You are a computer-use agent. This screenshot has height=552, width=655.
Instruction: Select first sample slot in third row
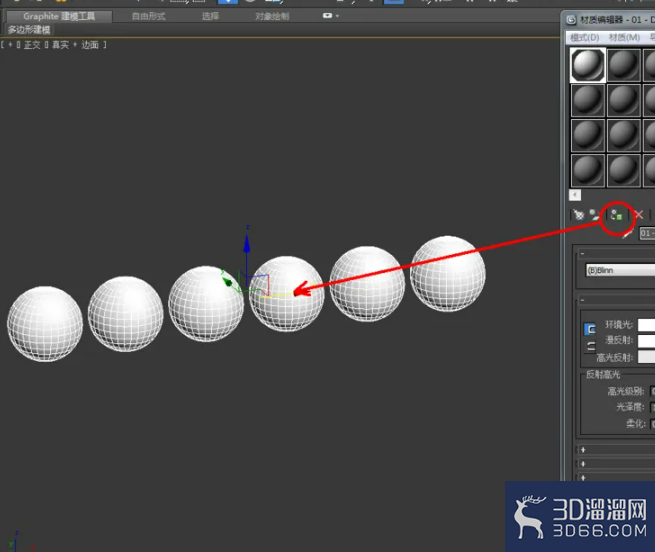tap(588, 135)
